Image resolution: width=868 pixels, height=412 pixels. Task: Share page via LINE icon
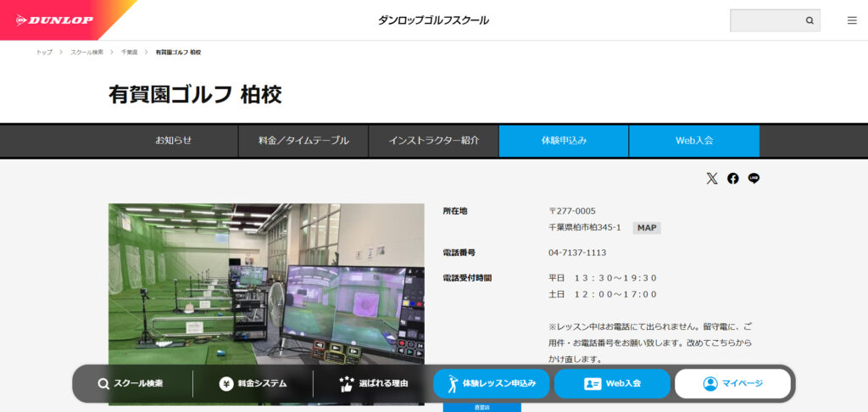754,178
